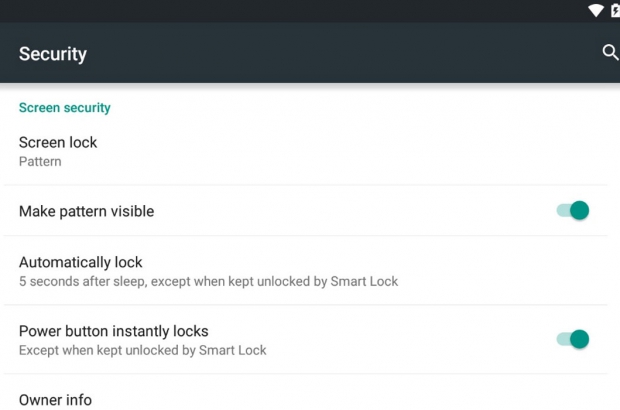Viewport: 620px width, 410px height.
Task: Tap the Power button instantly locks label
Action: click(x=114, y=331)
